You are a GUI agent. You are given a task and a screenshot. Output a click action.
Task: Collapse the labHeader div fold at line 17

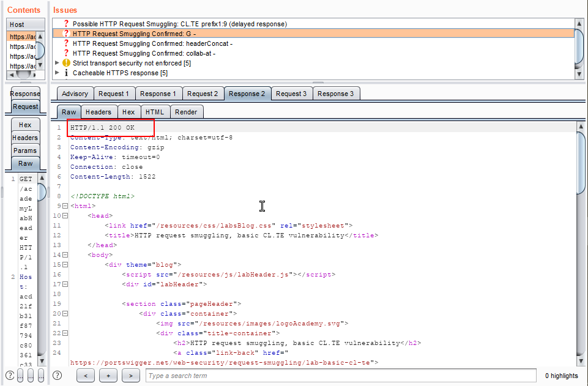pyautogui.click(x=65, y=284)
